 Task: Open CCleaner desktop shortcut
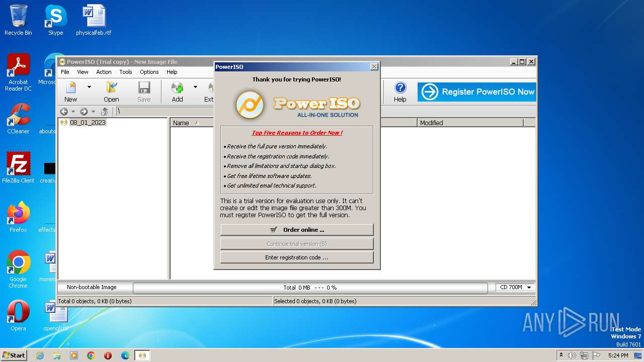tap(18, 119)
